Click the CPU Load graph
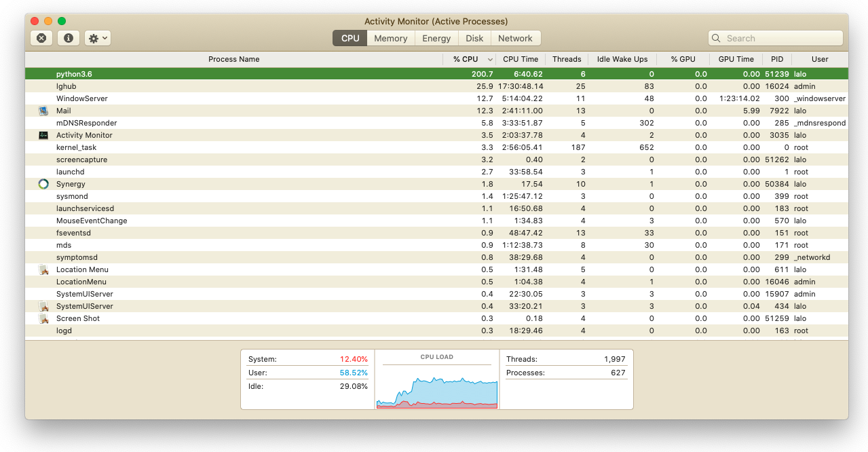 tap(437, 383)
